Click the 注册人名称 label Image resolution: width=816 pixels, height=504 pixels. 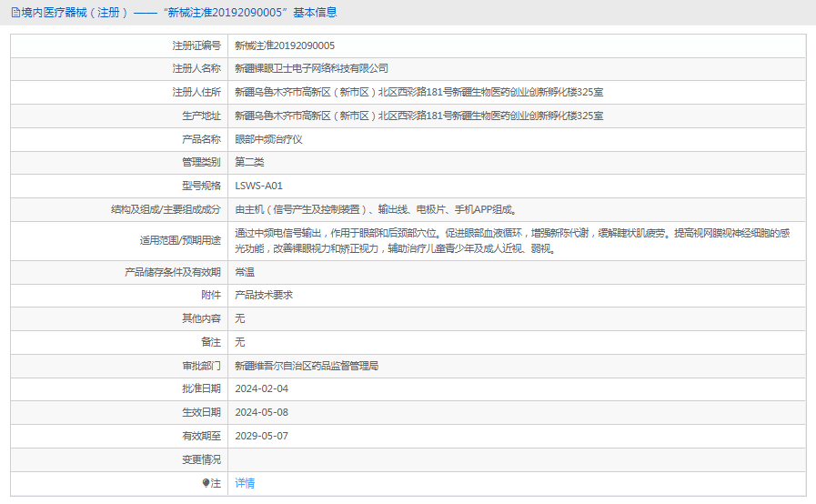point(196,69)
